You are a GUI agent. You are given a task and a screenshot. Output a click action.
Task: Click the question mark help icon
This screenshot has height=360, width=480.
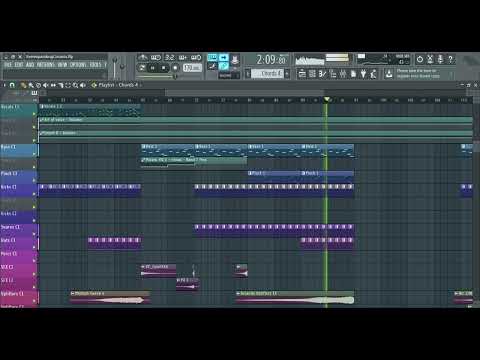pyautogui.click(x=450, y=59)
